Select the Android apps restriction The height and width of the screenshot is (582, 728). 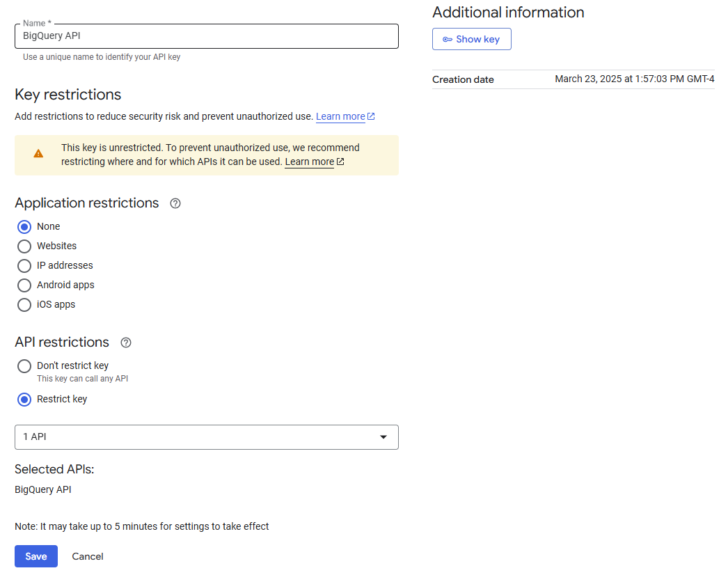pos(24,285)
